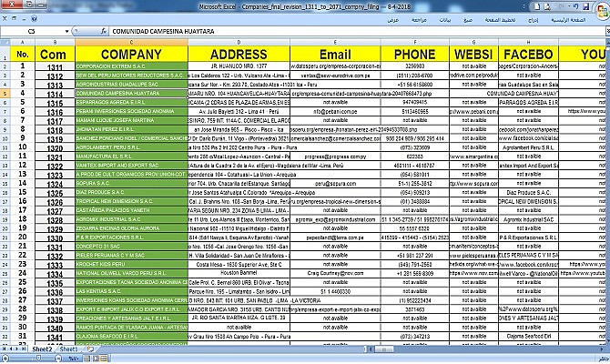The image size is (610, 364).
Task: Select row 5 header
Action: 5,94
